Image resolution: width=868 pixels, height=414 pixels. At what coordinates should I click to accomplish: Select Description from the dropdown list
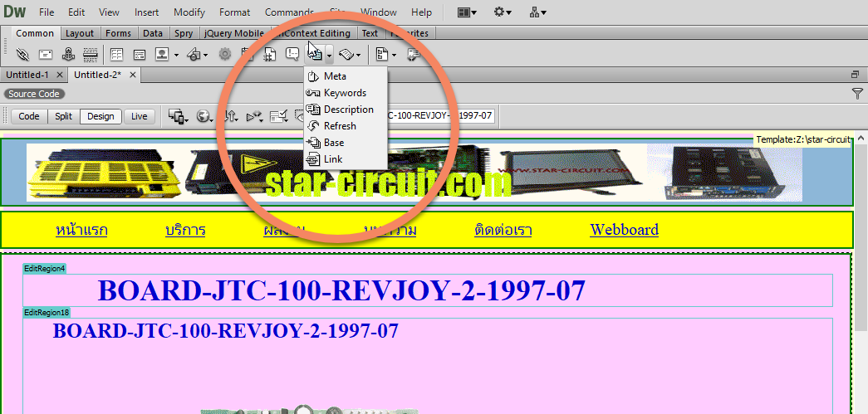[348, 110]
